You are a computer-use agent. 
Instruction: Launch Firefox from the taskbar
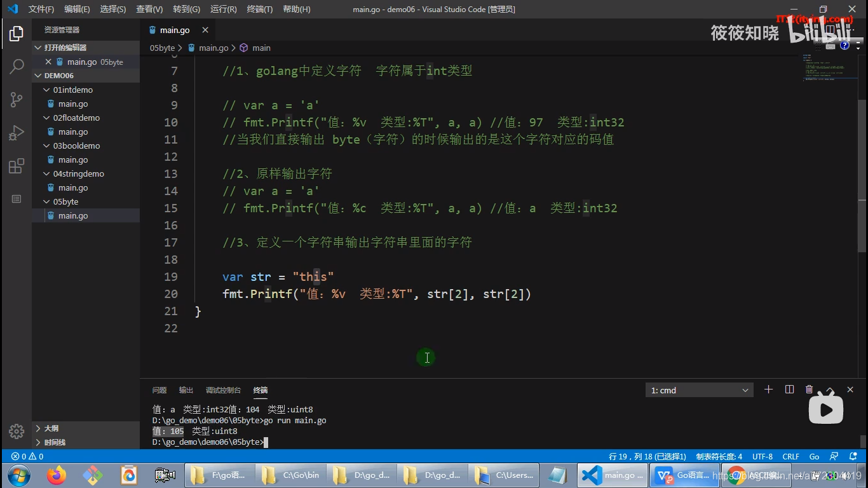click(x=57, y=475)
